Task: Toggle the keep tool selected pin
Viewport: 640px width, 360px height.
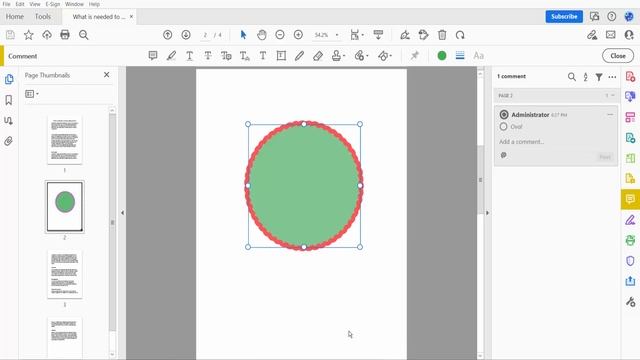Action: coord(415,56)
